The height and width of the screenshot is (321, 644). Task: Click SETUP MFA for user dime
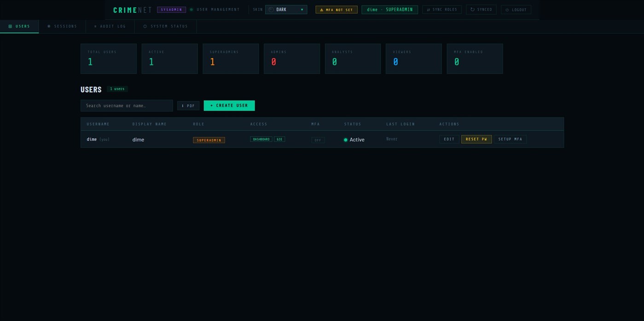pos(511,139)
